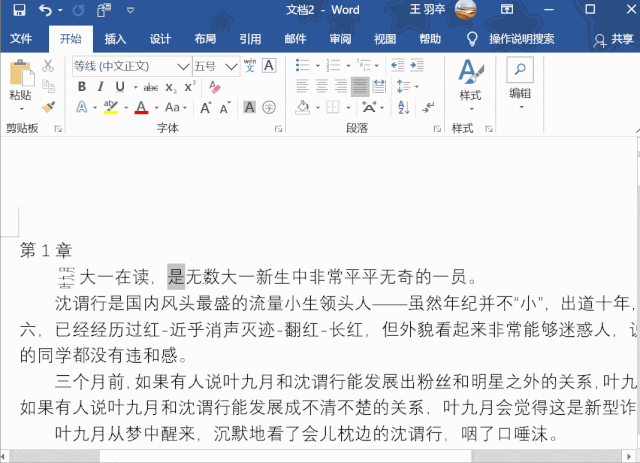This screenshot has height=463, width=640.
Task: Click the sort A-Z icon
Action: pyautogui.click(x=403, y=107)
